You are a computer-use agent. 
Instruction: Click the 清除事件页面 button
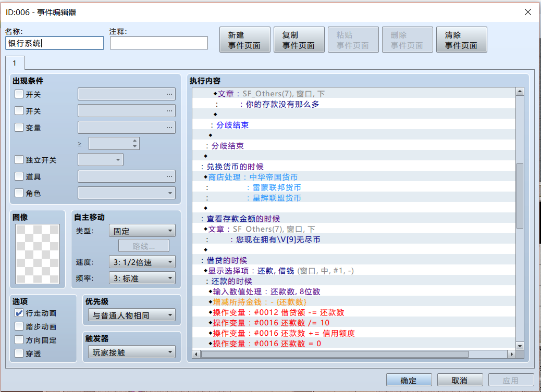(462, 40)
